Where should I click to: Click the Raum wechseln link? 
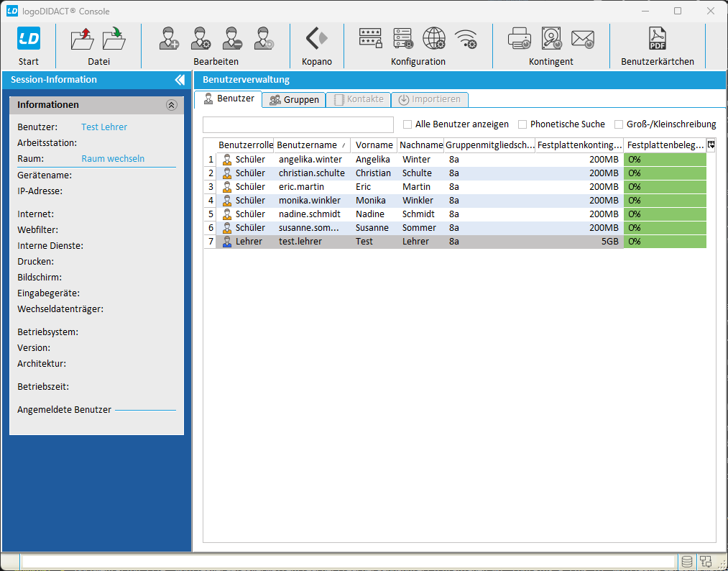[x=113, y=159]
